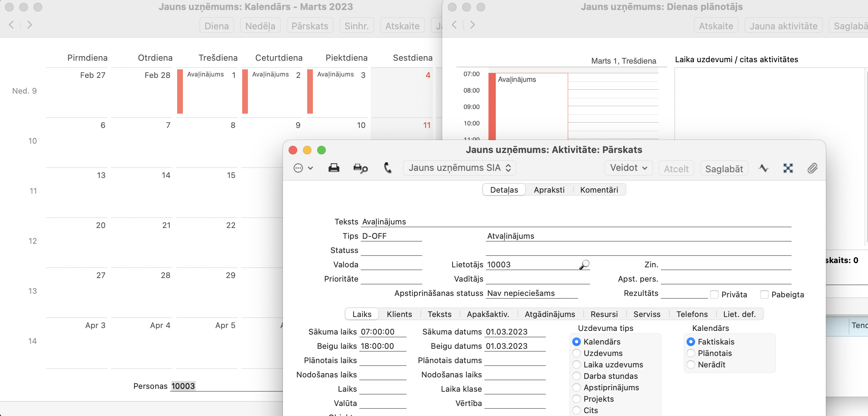Expand the Jauns uzņēmums SIA company selector
The image size is (868, 416).
pyautogui.click(x=459, y=168)
